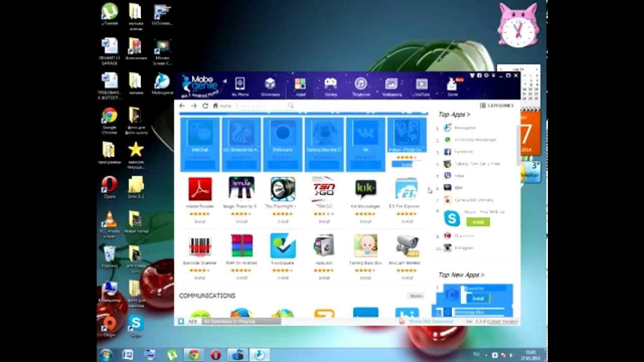The image size is (644, 362).
Task: Install Foursquare
Action: [283, 278]
